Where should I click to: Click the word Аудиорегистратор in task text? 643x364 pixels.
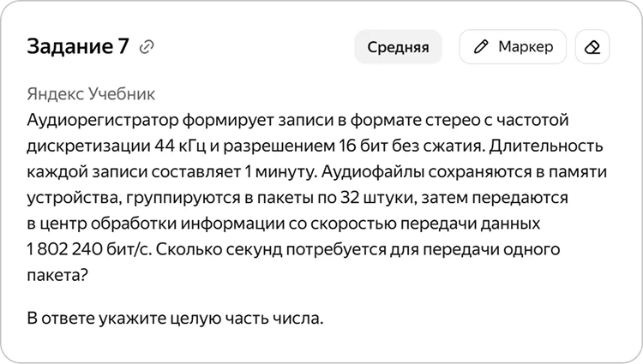pos(103,121)
